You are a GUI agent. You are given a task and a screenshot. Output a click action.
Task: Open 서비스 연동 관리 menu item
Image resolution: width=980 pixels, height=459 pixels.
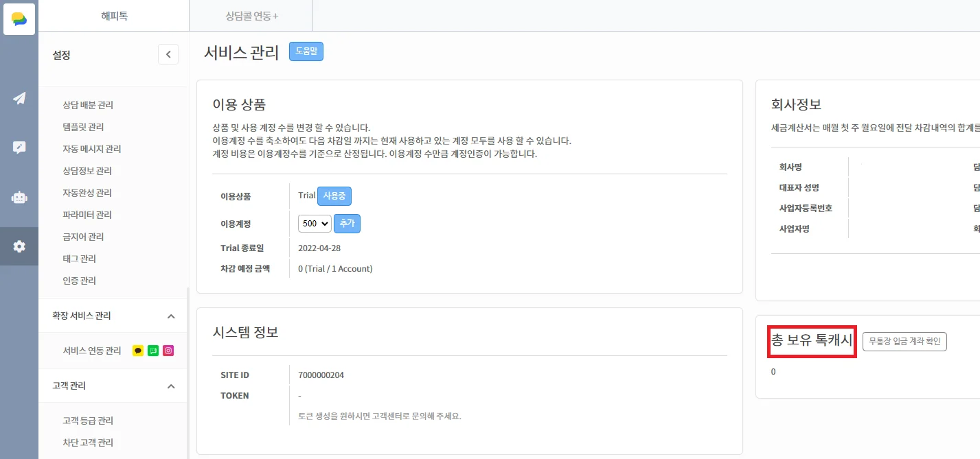(x=92, y=351)
